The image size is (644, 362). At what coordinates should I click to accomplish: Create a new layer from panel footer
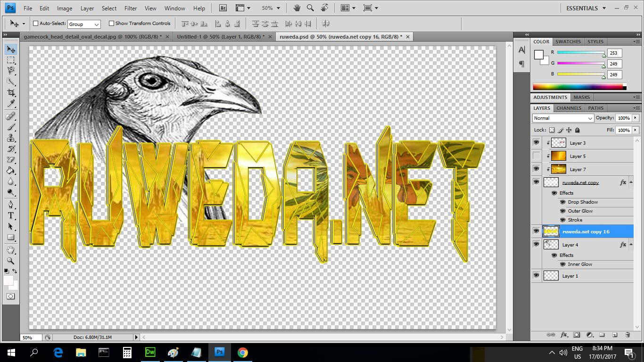point(615,335)
